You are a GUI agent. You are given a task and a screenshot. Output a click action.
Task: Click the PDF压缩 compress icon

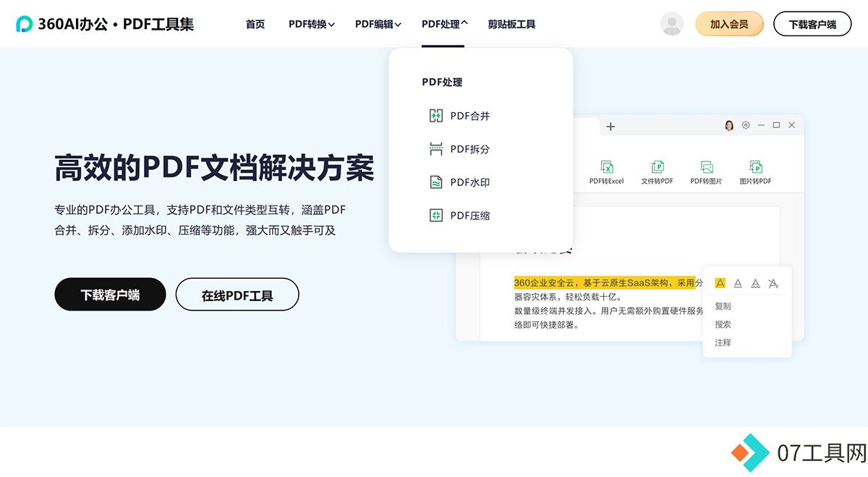pos(436,216)
